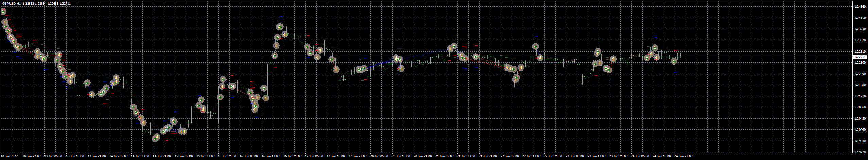Click the 22 Jun 13:00 time label
Viewport: 868px width, 160px height.
click(x=531, y=157)
